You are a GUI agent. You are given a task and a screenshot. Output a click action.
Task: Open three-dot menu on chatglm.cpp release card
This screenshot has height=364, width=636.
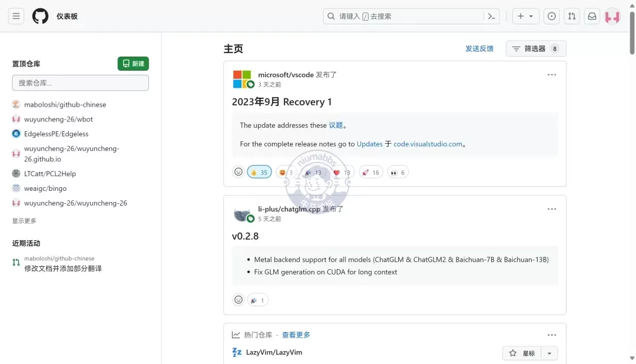552,209
